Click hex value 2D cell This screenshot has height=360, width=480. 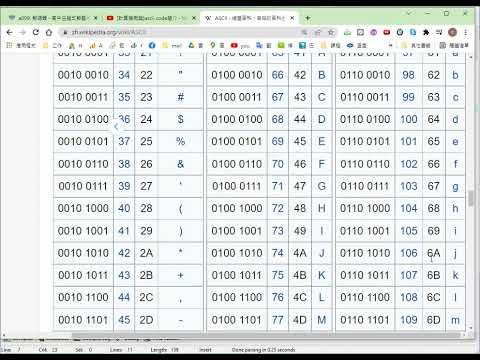point(146,320)
